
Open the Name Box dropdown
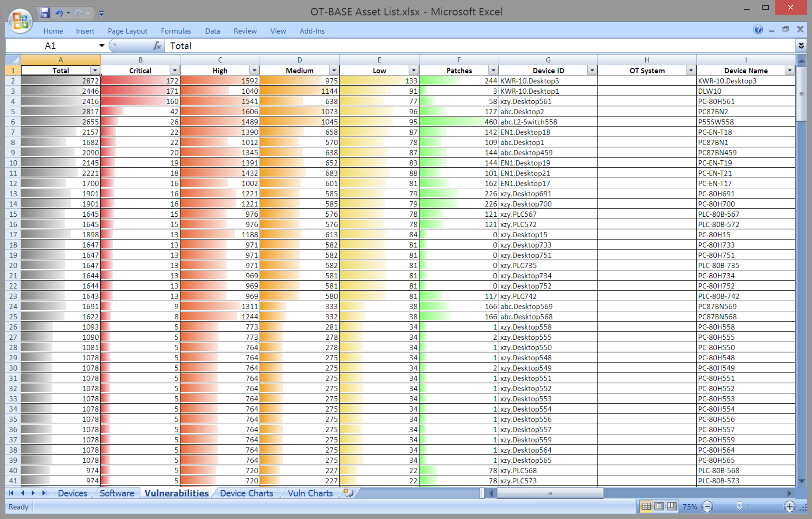(102, 45)
